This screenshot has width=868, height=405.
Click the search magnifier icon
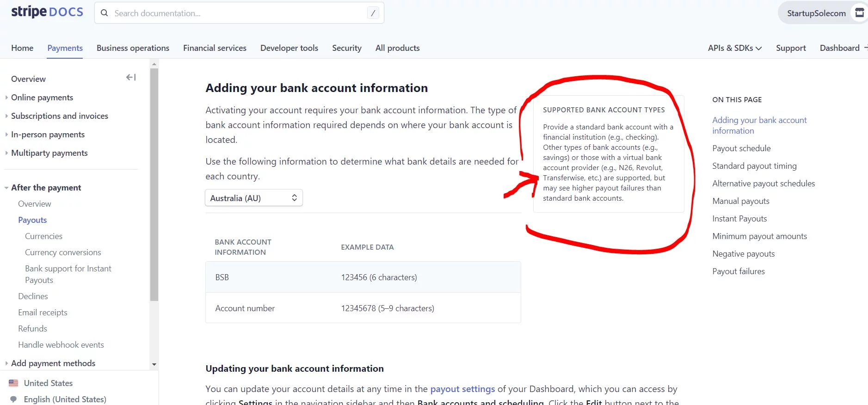(105, 13)
